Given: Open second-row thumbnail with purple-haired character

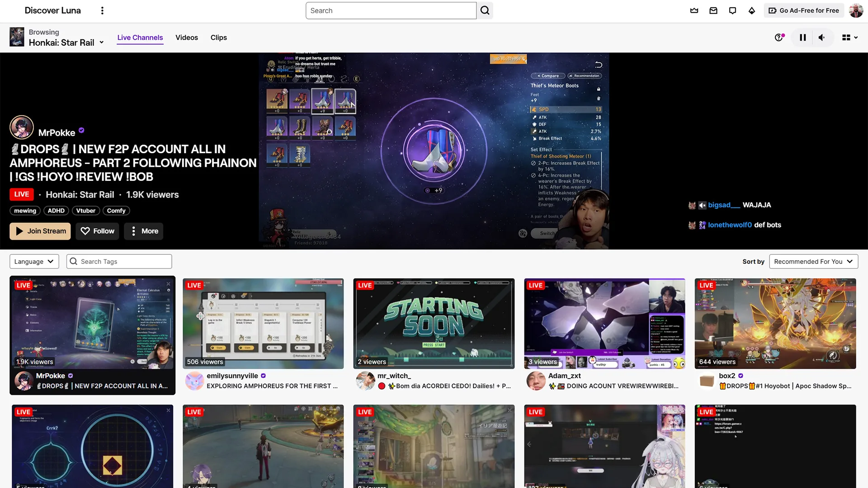Looking at the screenshot, I should (263, 446).
